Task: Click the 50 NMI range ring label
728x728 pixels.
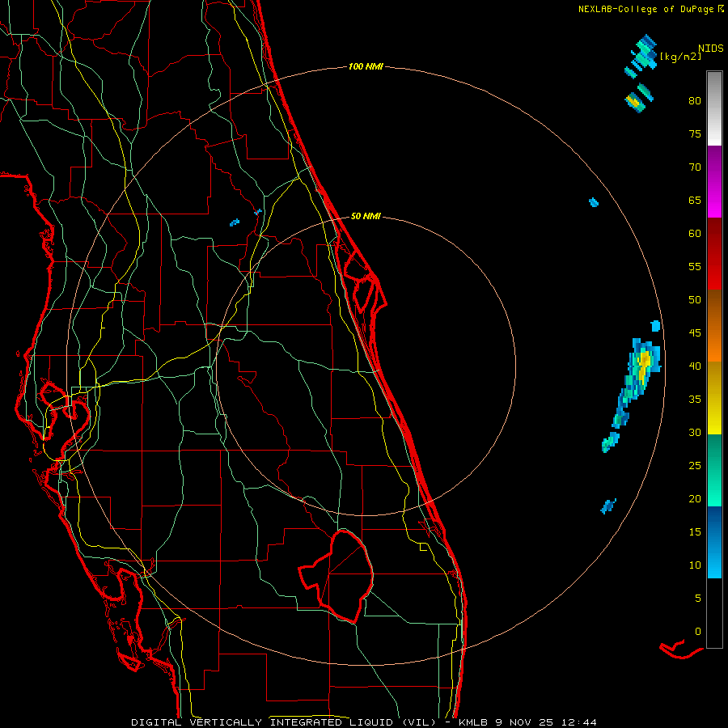Action: (x=366, y=216)
